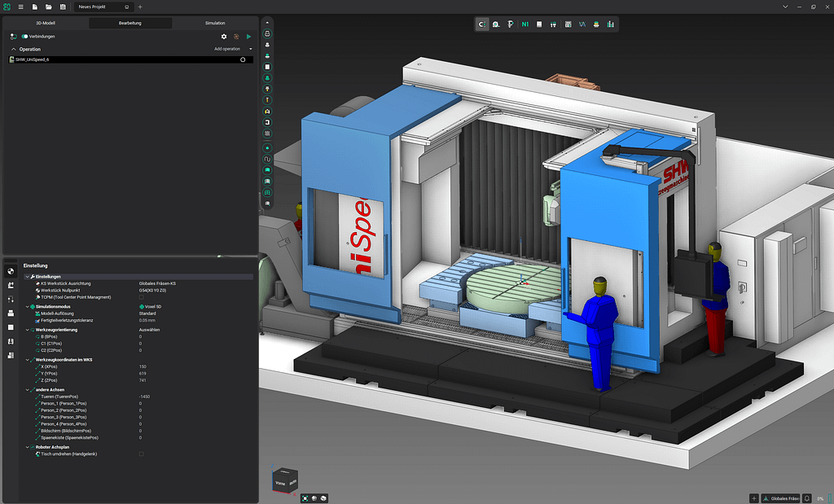Screen dimensions: 834x504
Task: Click the notification bell in status bar
Action: [x=807, y=498]
